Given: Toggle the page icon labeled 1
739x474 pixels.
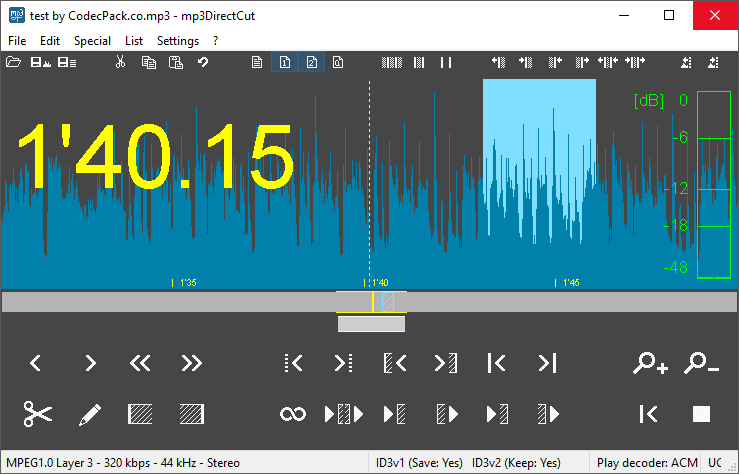Looking at the screenshot, I should 285,62.
